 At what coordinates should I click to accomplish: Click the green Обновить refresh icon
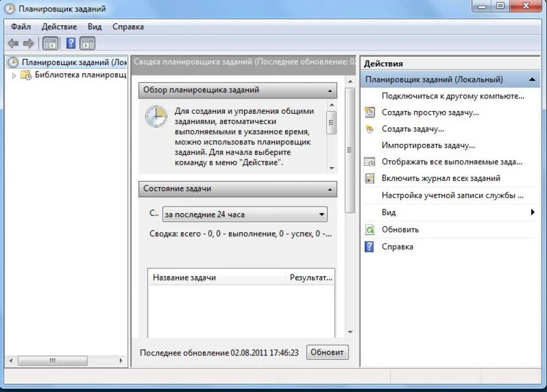(x=369, y=230)
